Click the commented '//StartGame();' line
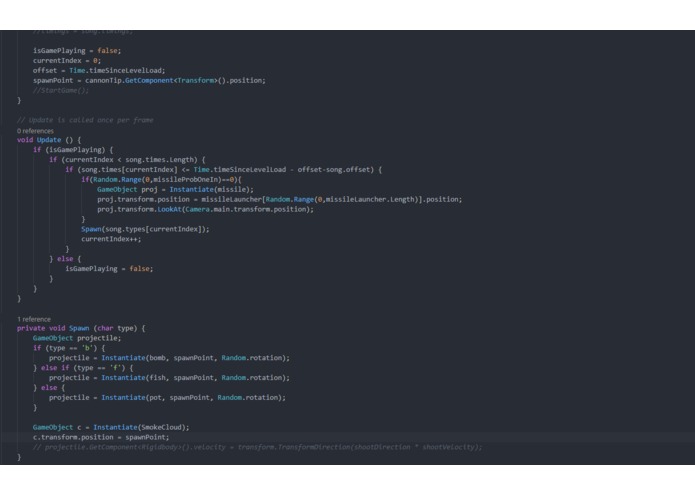695x494 pixels. point(61,90)
